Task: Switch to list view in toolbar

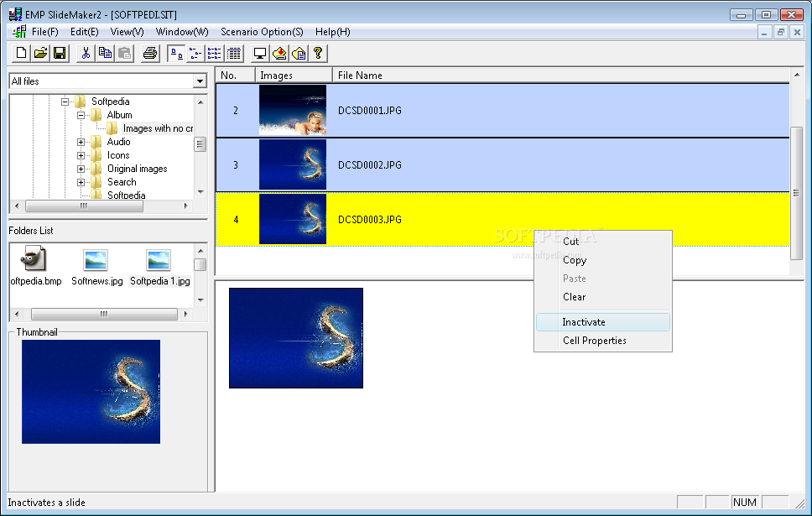Action: pyautogui.click(x=215, y=54)
